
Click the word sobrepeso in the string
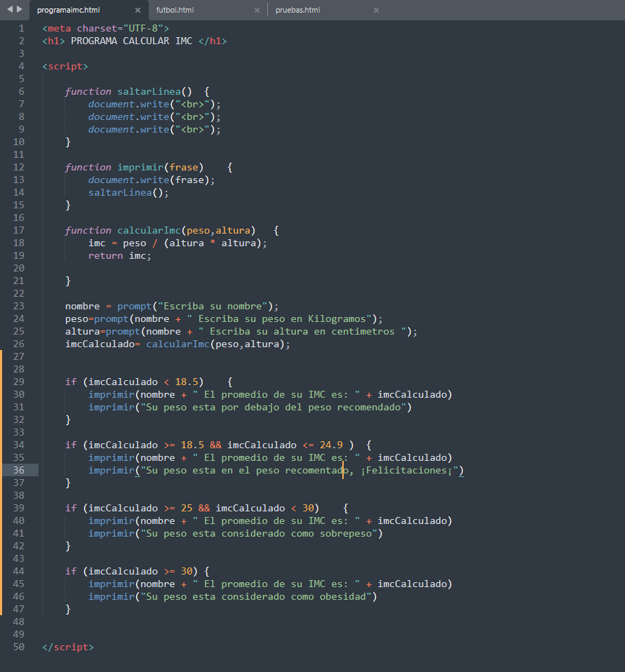pyautogui.click(x=346, y=534)
